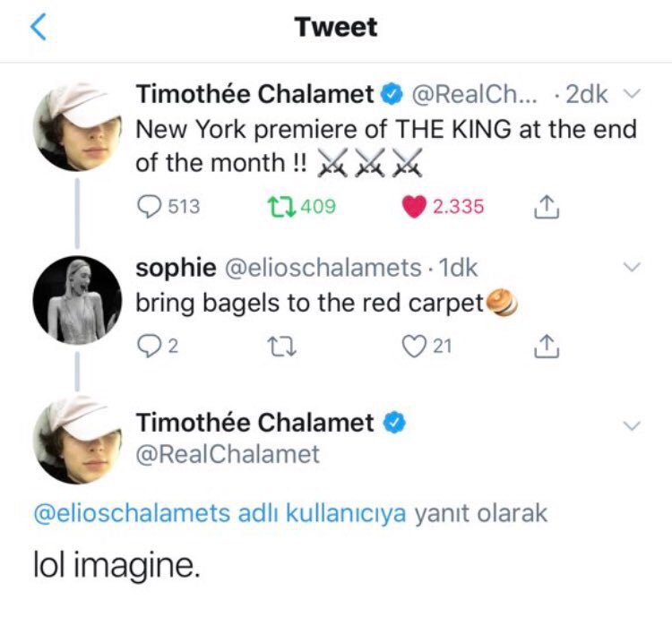Open options chevron on sophie's tweet

click(x=632, y=267)
